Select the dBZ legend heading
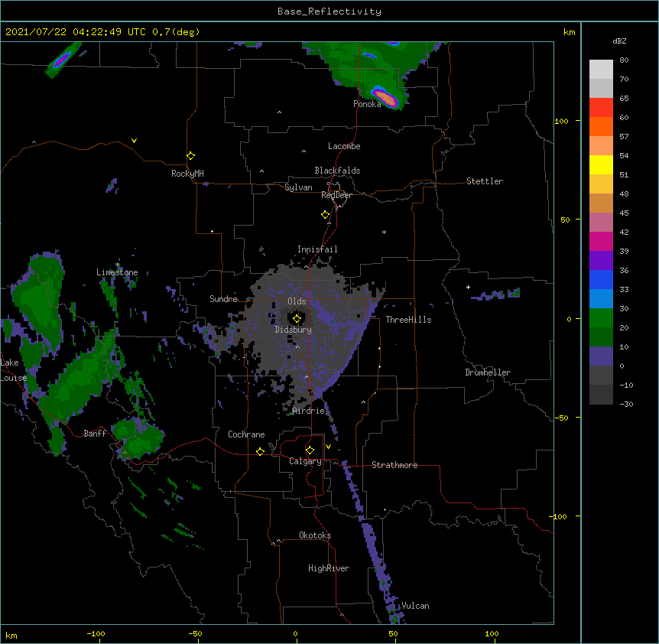 (x=619, y=41)
